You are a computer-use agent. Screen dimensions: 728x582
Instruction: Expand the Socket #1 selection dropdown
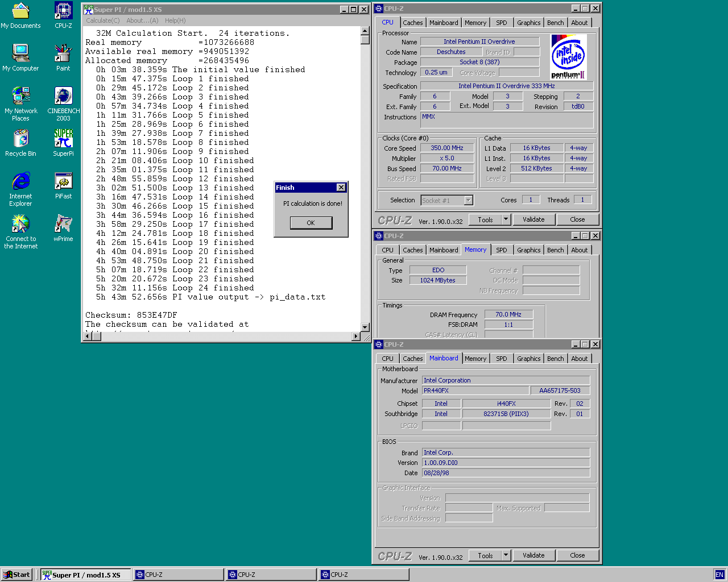(x=469, y=200)
